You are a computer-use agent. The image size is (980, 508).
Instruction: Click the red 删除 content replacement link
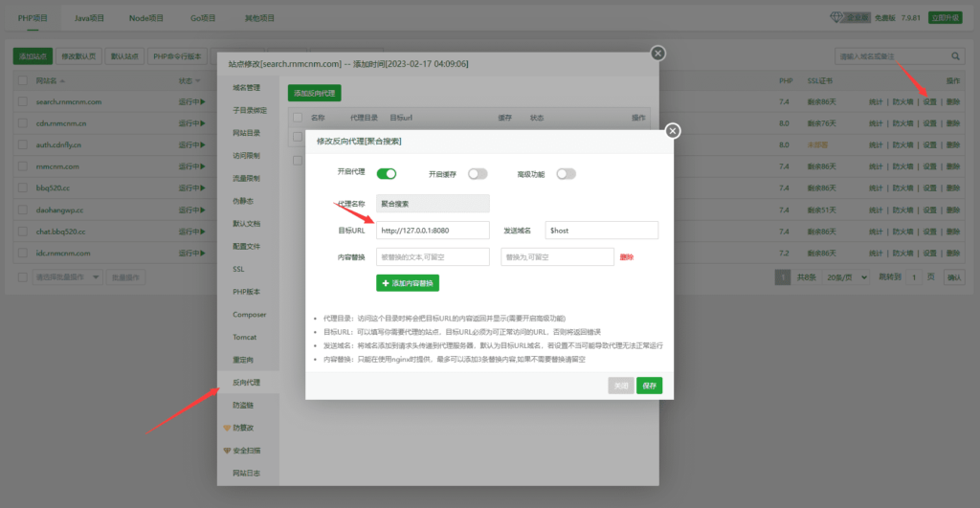[626, 256]
